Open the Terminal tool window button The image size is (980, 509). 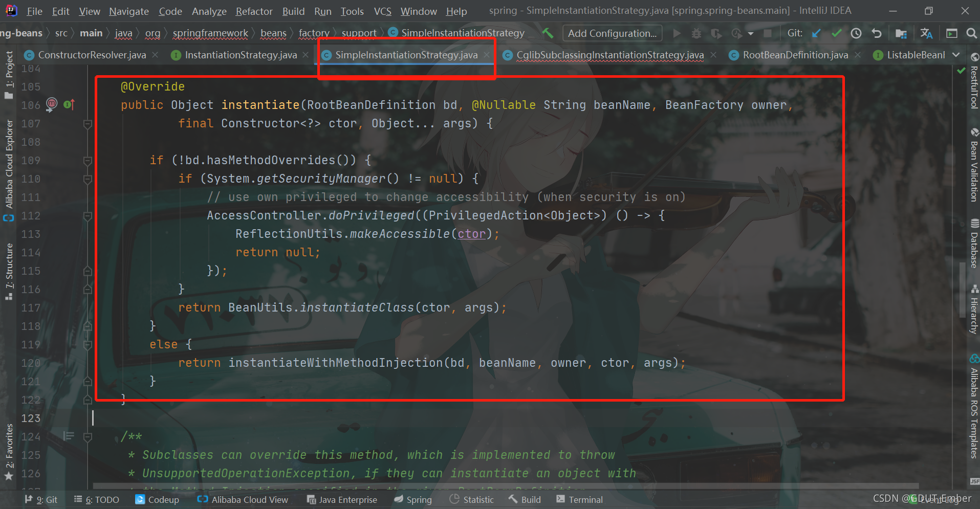[x=580, y=500]
